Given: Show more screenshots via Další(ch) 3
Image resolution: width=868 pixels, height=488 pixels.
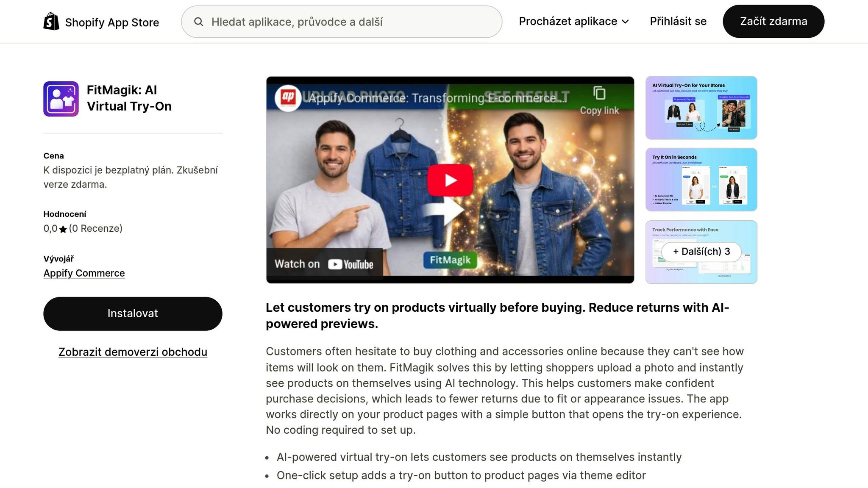Looking at the screenshot, I should tap(701, 252).
